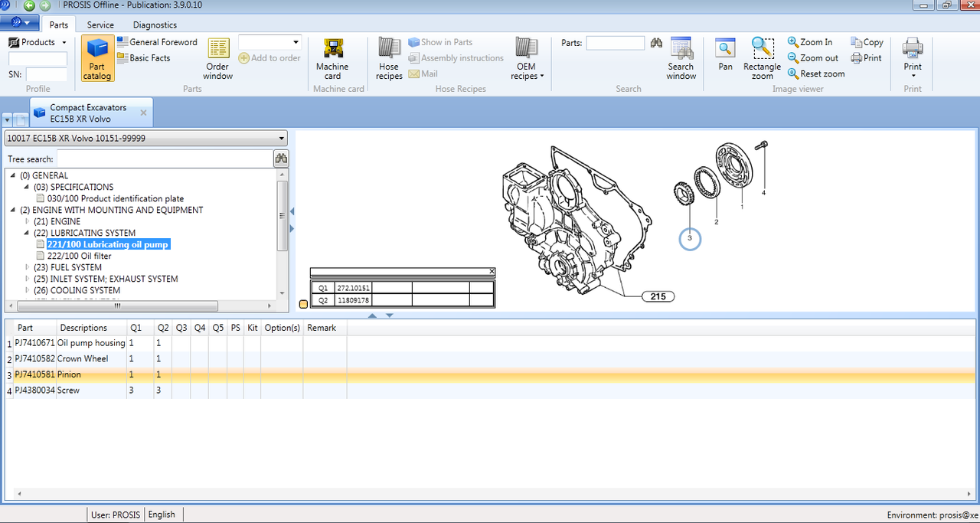This screenshot has height=523, width=980.
Task: Click the Option(s) column header
Action: (282, 328)
